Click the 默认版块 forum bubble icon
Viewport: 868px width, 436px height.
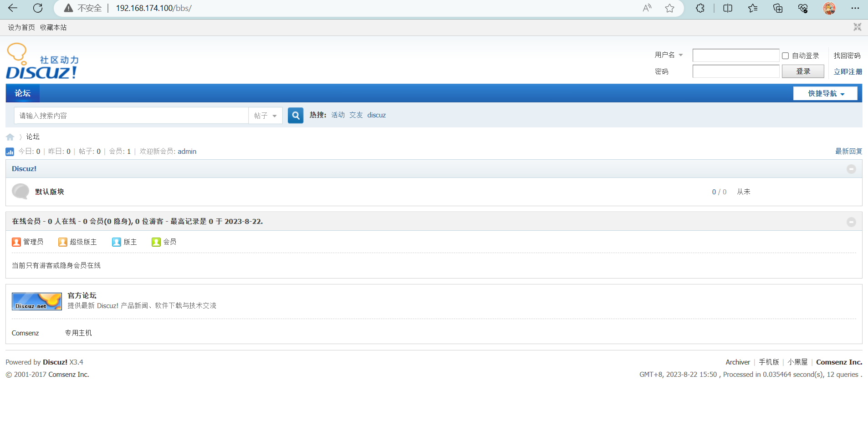(20, 192)
